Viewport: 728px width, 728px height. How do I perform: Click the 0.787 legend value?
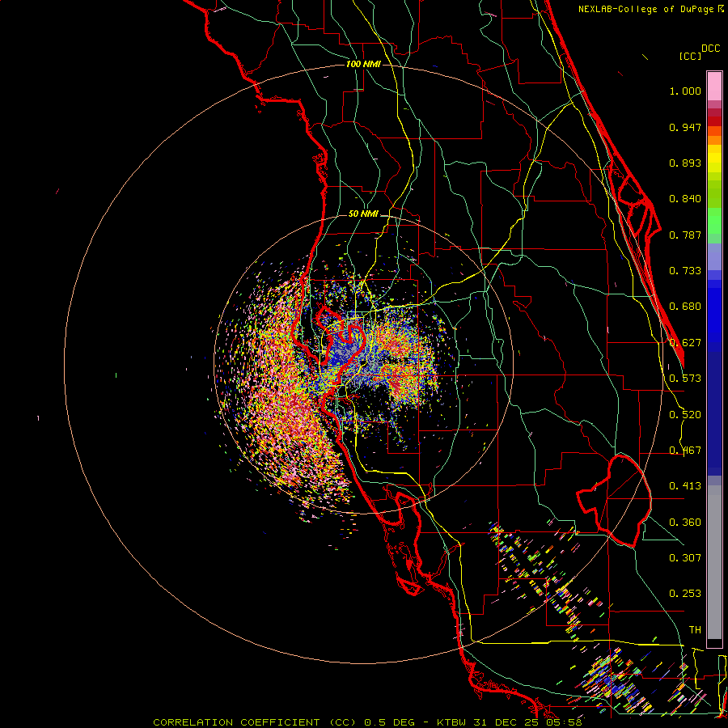[x=685, y=235]
